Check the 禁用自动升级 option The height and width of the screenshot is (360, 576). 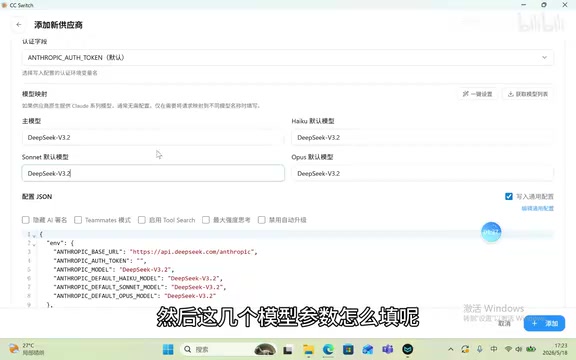tap(262, 220)
